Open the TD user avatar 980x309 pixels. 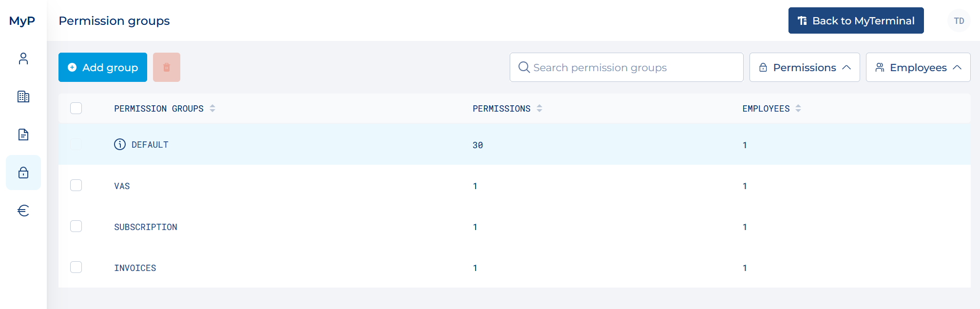click(x=959, y=20)
